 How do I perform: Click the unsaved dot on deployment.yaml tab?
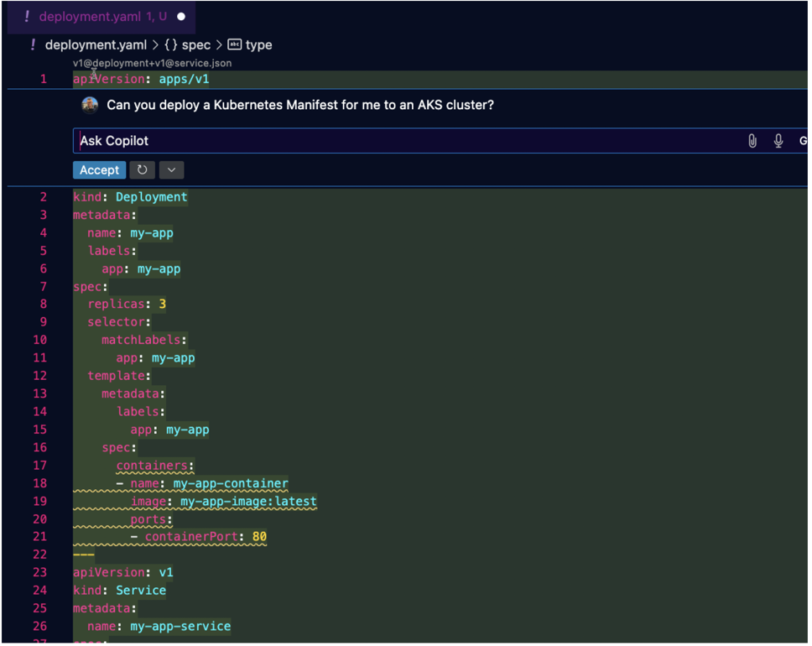click(181, 17)
